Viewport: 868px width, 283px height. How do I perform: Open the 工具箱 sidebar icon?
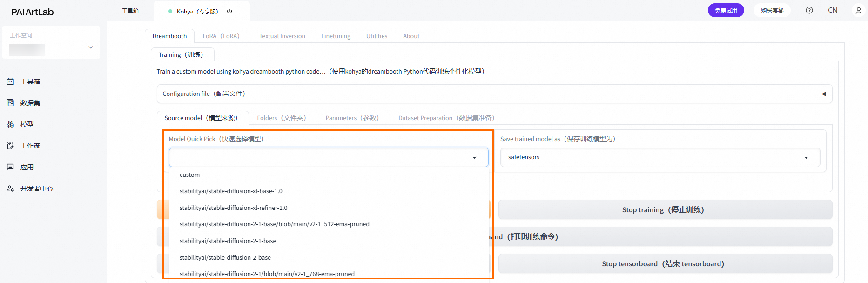[10, 81]
